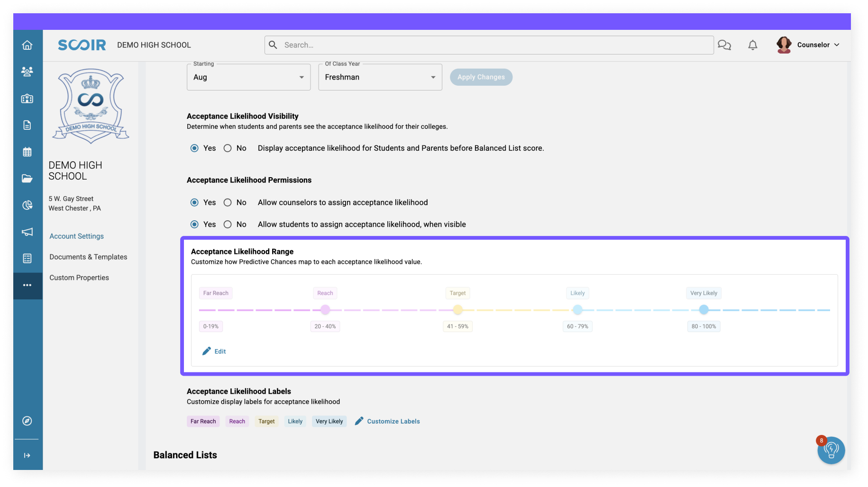Open the Calendar icon in sidebar

tap(27, 152)
